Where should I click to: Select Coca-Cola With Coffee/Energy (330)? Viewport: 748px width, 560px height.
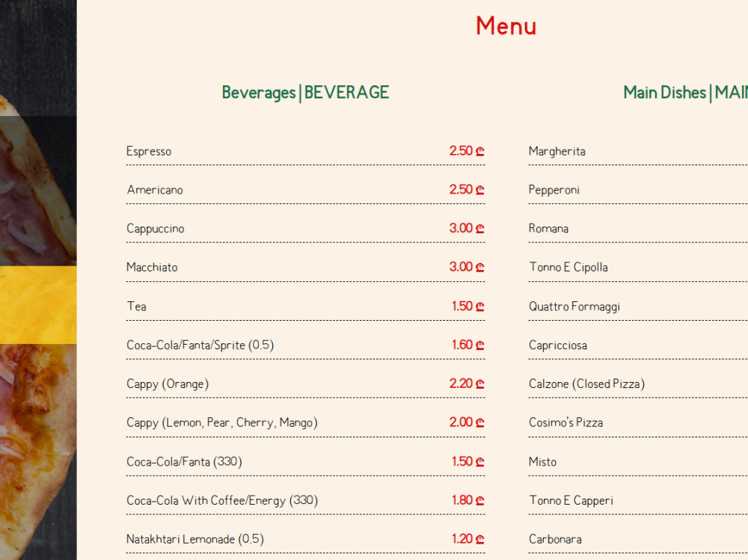[x=222, y=500]
